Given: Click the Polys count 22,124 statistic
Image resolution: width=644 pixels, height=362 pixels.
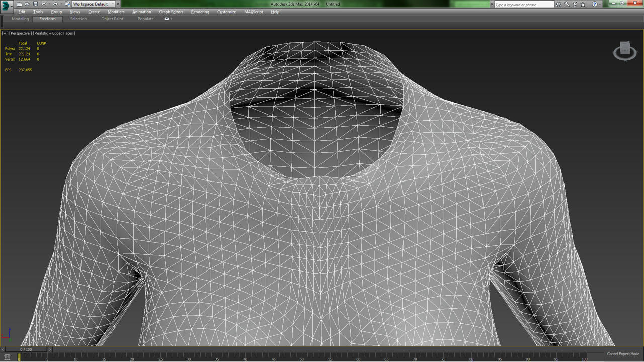Looking at the screenshot, I should tap(24, 49).
